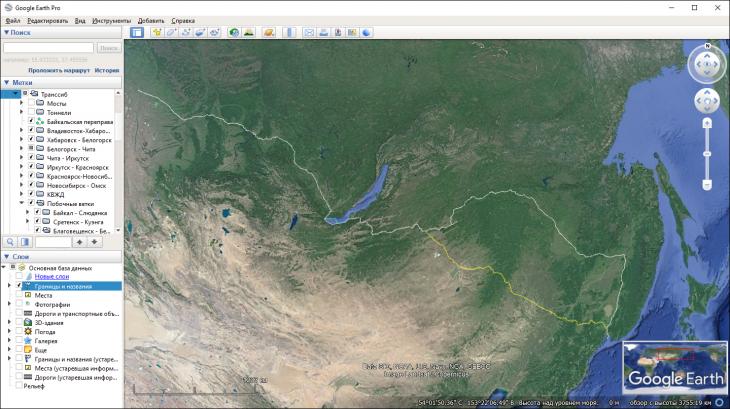Click the Add Placemark pushpin icon
The image size is (730, 409).
(x=157, y=32)
